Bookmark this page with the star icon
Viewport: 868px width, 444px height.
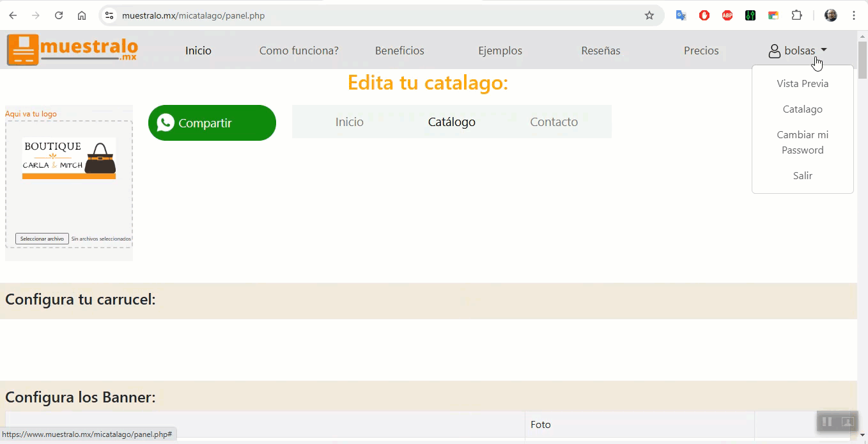click(x=649, y=15)
